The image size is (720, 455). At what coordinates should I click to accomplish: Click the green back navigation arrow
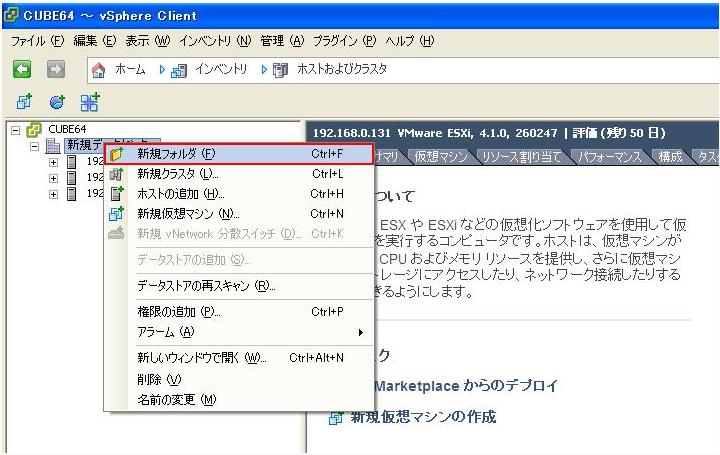click(22, 70)
